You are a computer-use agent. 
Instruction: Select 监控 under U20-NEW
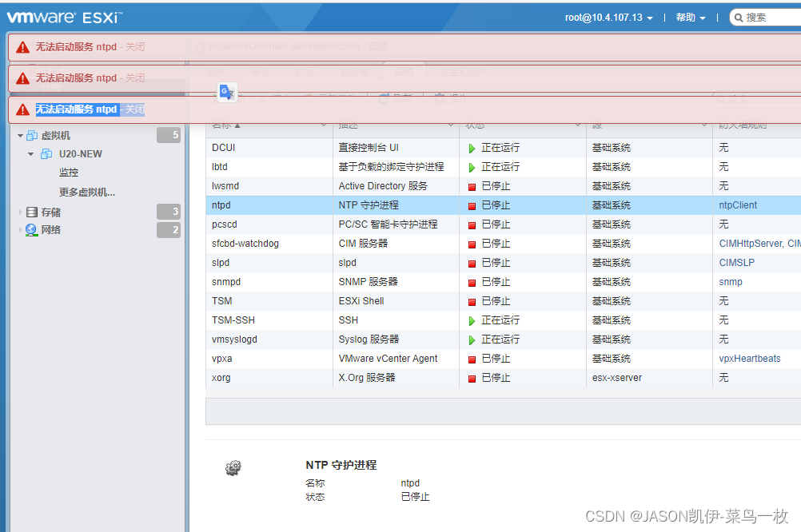(69, 173)
